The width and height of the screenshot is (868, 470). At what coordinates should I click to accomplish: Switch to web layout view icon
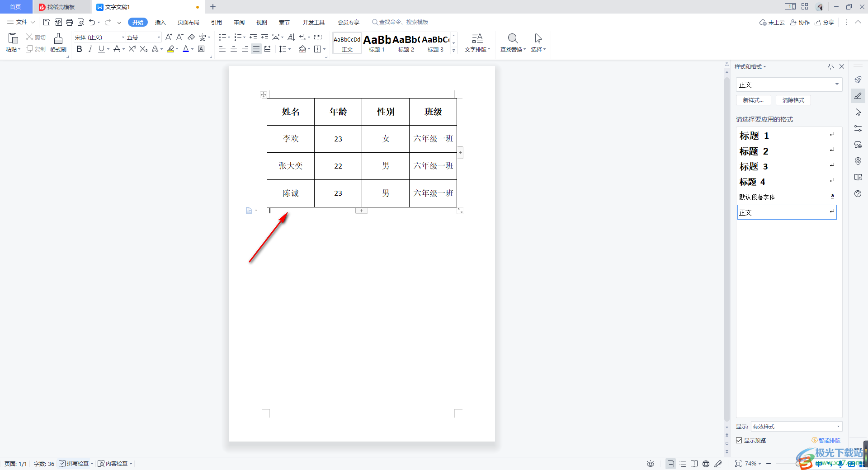[x=706, y=464]
